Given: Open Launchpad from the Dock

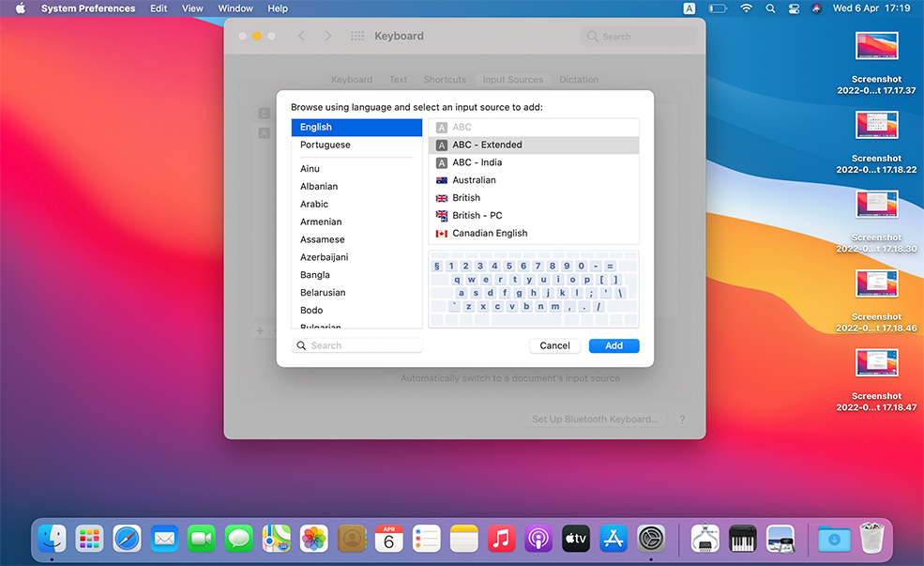Looking at the screenshot, I should click(x=89, y=538).
